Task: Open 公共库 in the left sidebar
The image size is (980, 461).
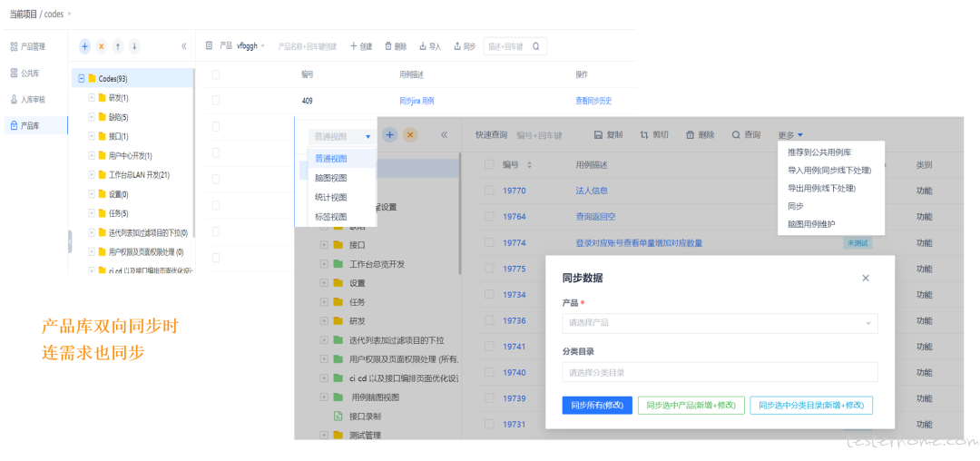Action: (x=25, y=74)
